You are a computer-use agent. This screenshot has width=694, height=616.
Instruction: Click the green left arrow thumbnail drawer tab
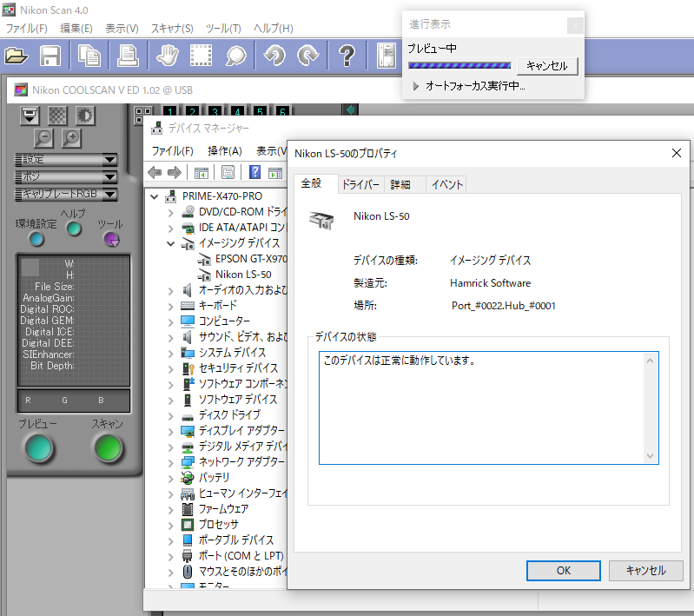pyautogui.click(x=351, y=109)
